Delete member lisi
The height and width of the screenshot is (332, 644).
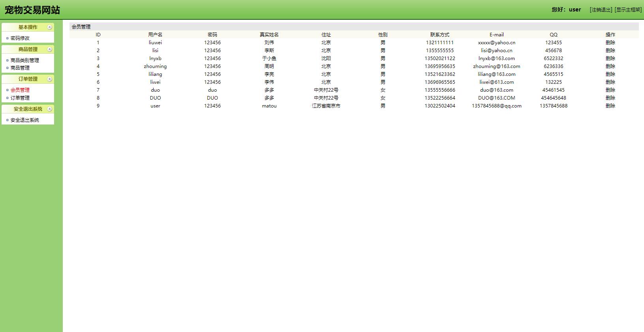(x=610, y=51)
